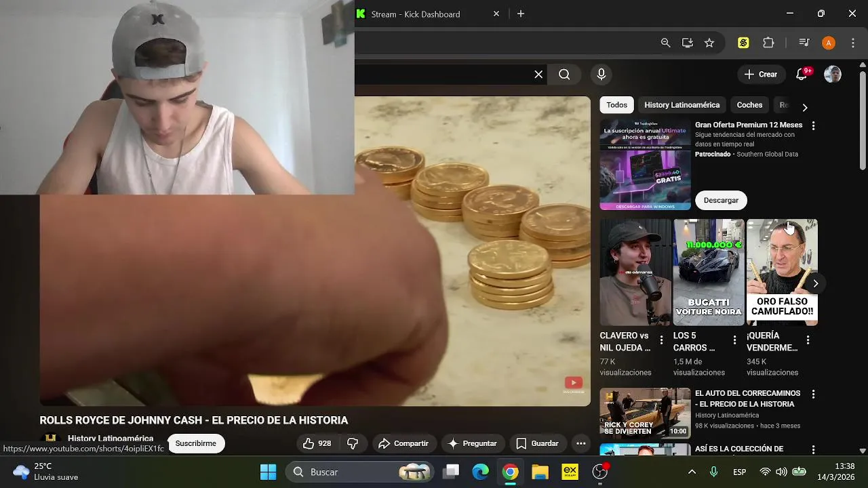Viewport: 868px width, 488px height.
Task: Click the Suscribirme button
Action: [196, 443]
